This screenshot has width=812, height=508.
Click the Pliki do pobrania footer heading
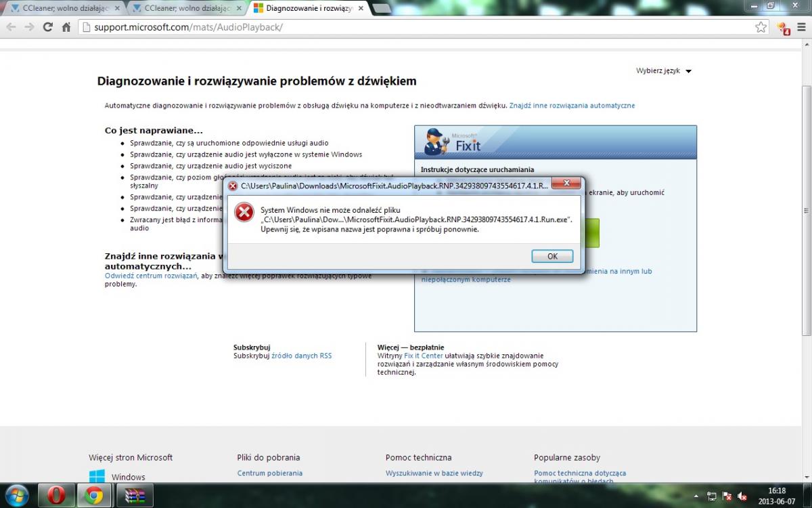[x=269, y=457]
